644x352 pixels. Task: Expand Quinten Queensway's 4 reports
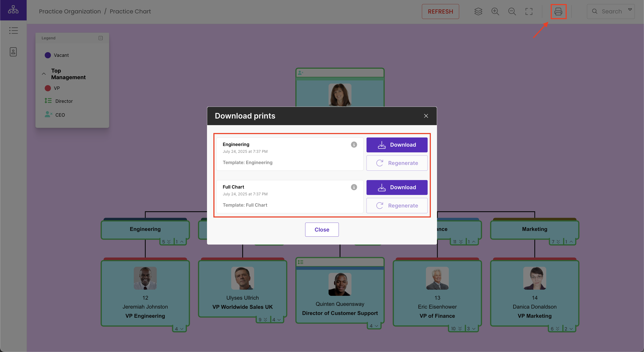pyautogui.click(x=374, y=326)
